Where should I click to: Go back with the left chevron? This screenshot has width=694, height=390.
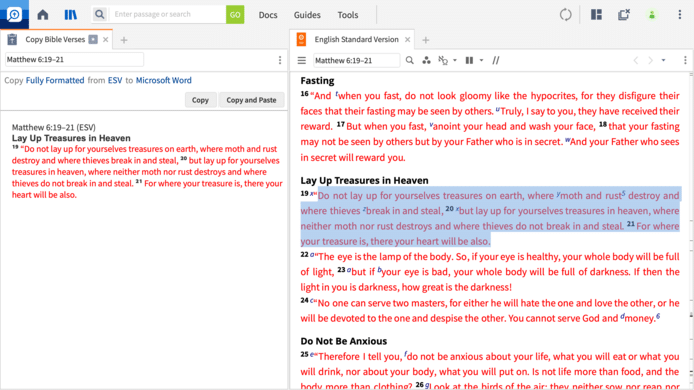tap(636, 60)
